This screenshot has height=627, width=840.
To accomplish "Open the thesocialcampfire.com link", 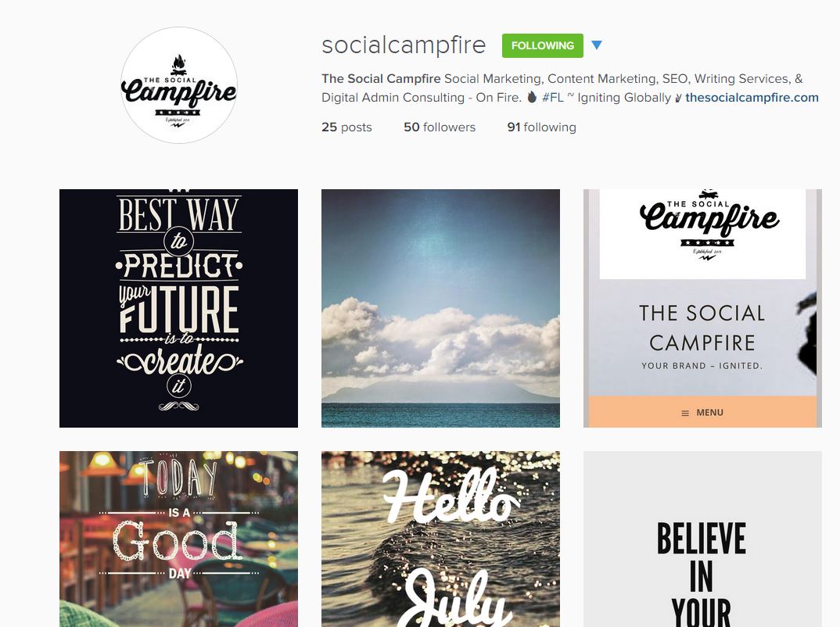I will tap(752, 98).
